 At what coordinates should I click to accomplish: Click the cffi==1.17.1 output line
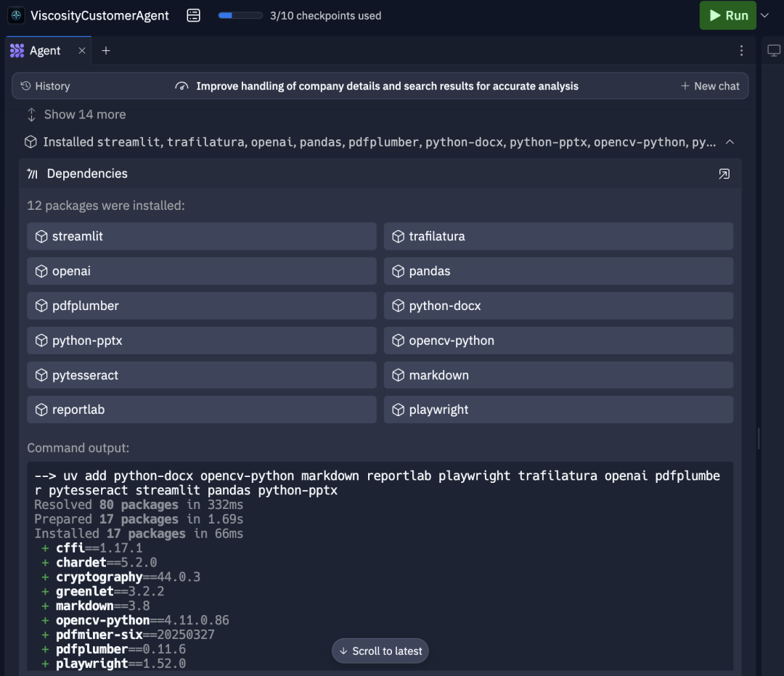(92, 548)
